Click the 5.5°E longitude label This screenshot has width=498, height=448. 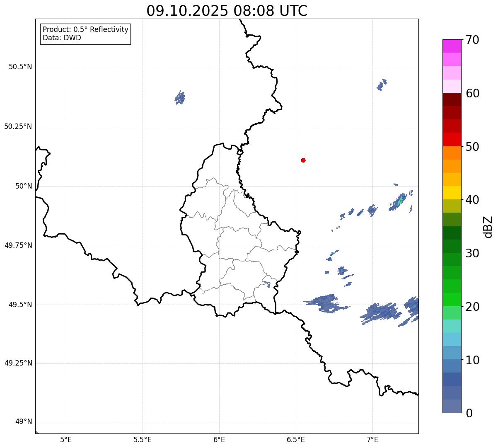point(143,439)
